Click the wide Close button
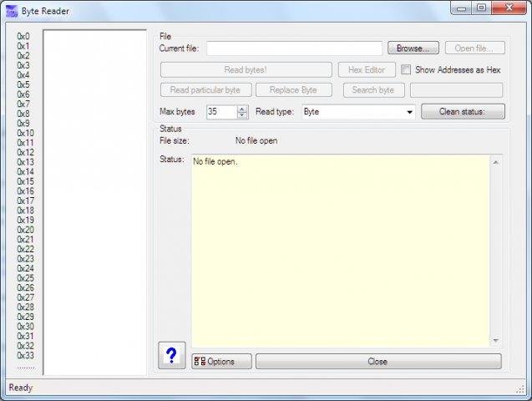This screenshot has width=532, height=401. pyautogui.click(x=378, y=361)
